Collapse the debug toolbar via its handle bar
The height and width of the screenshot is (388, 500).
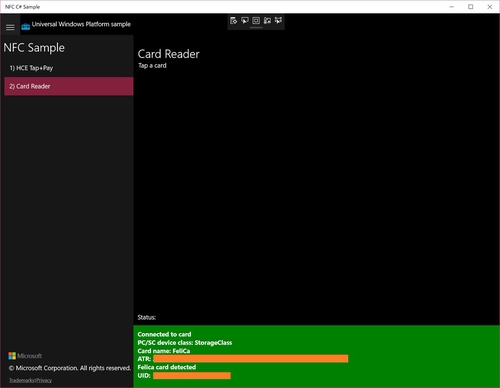point(256,28)
